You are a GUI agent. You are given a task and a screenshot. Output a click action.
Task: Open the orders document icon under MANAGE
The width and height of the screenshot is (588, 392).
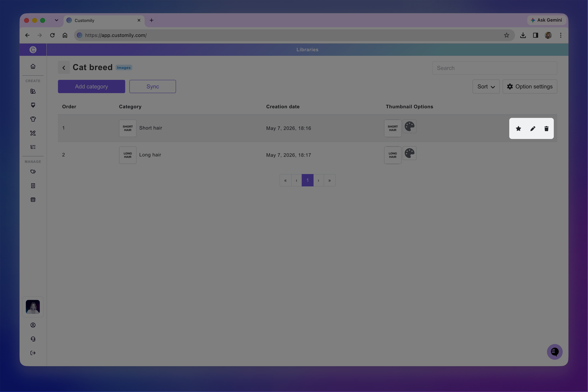click(33, 186)
